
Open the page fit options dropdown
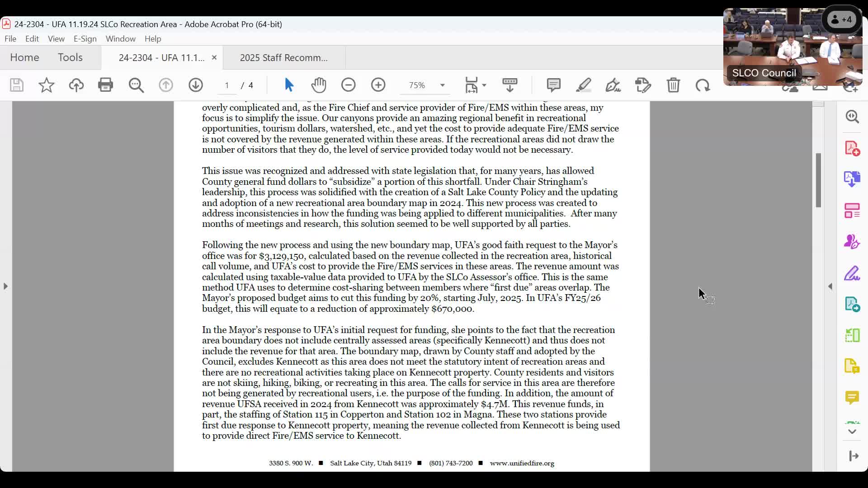(484, 85)
